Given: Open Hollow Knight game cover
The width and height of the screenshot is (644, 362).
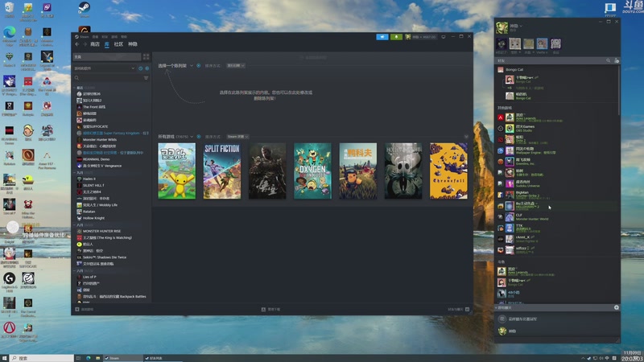Looking at the screenshot, I should [403, 171].
